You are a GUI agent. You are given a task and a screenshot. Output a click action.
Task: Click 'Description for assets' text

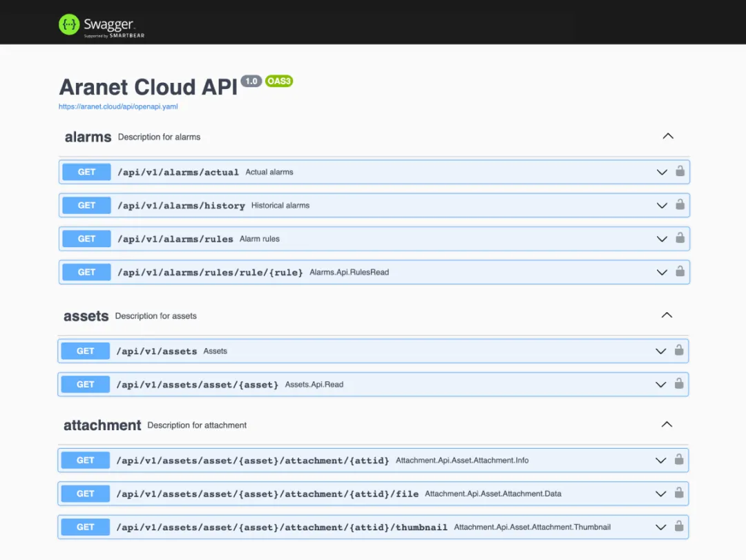[x=155, y=316]
